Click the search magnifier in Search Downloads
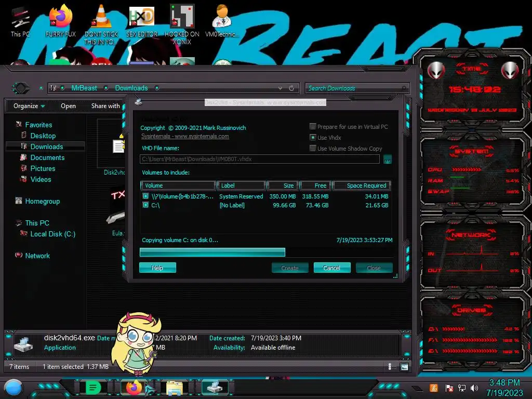The width and height of the screenshot is (532, 399). pyautogui.click(x=404, y=88)
